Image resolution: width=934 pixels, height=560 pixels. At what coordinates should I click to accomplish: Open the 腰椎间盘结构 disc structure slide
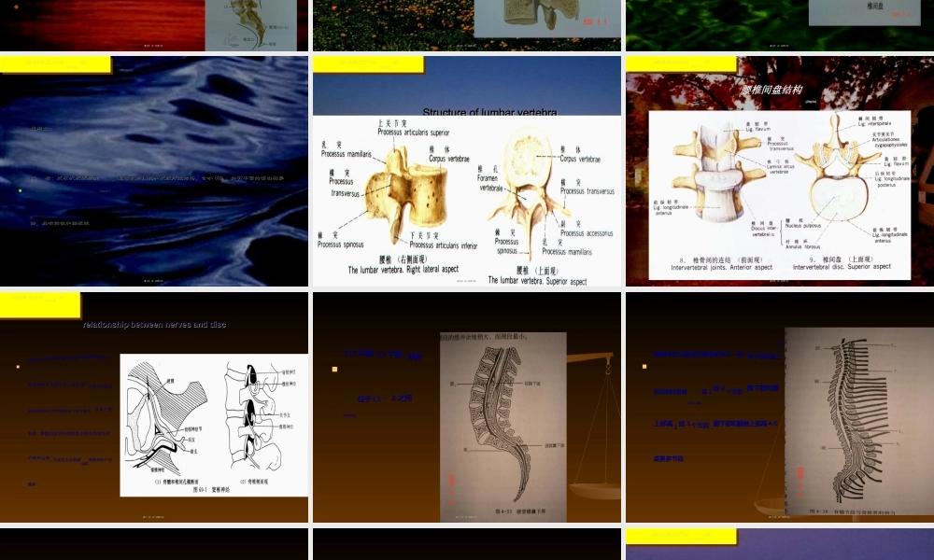(x=779, y=171)
